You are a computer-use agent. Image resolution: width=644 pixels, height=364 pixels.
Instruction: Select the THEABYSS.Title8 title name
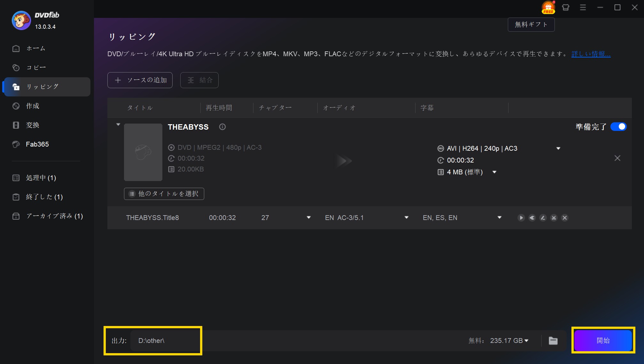pyautogui.click(x=152, y=218)
